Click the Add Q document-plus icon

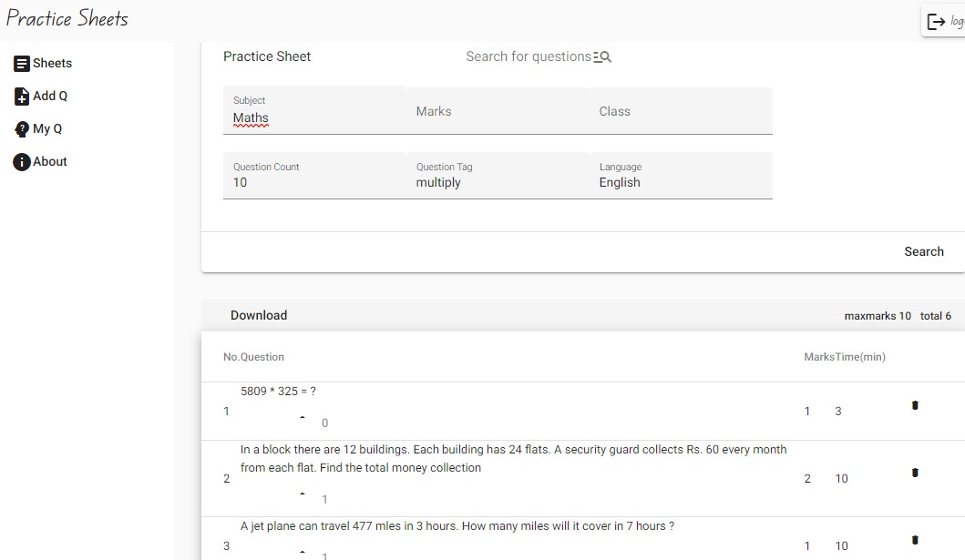tap(22, 96)
